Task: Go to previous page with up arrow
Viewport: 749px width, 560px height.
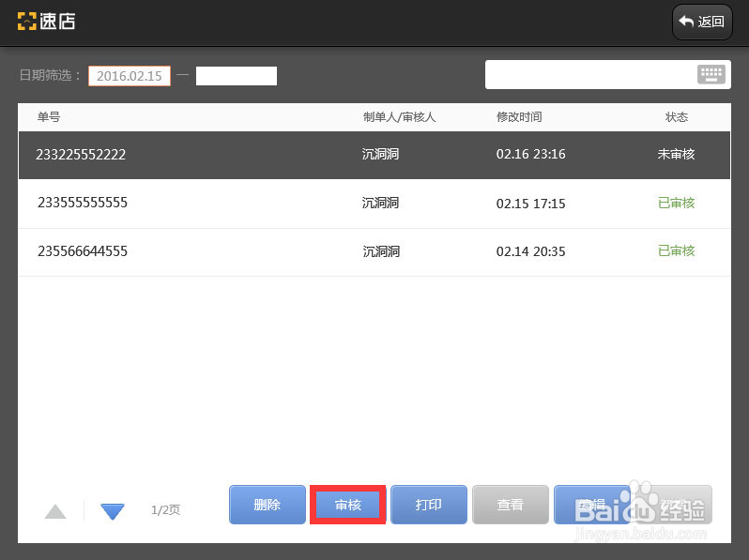Action: click(55, 511)
